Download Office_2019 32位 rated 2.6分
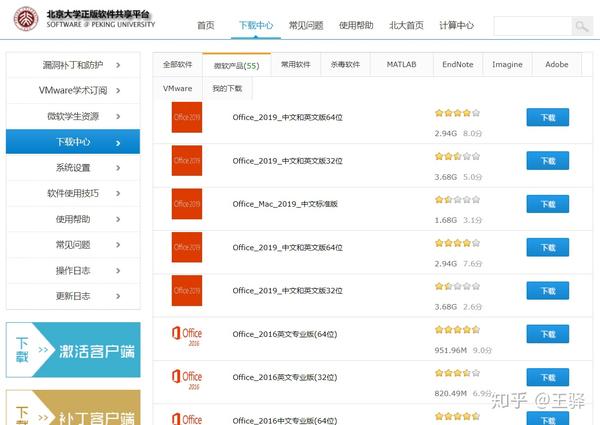Screen dimensions: 600x425 pyautogui.click(x=548, y=291)
